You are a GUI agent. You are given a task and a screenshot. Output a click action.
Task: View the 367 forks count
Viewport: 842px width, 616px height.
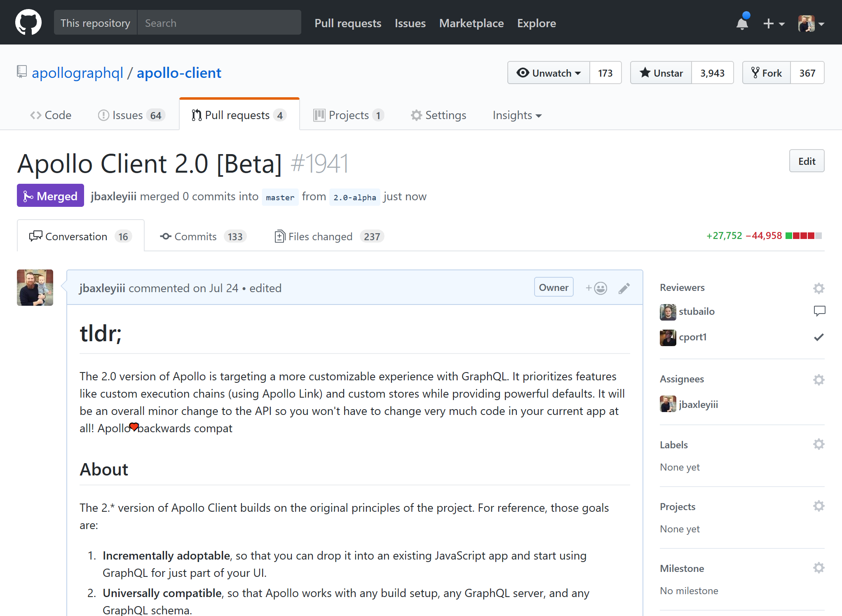point(807,73)
